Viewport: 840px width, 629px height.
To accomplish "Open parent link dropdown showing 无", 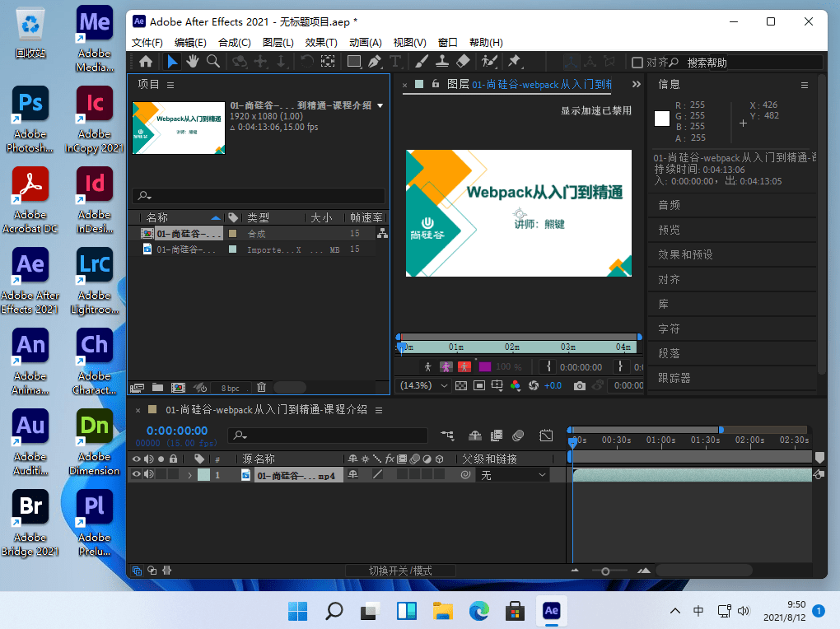I will pos(513,475).
